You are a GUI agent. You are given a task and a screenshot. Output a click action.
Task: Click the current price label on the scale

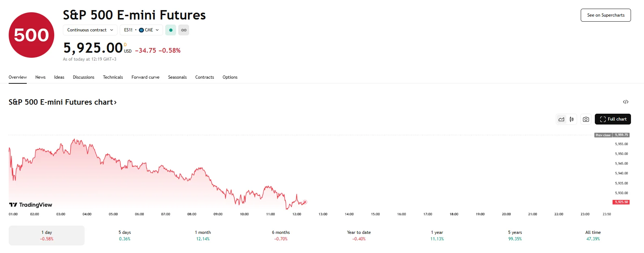click(620, 202)
